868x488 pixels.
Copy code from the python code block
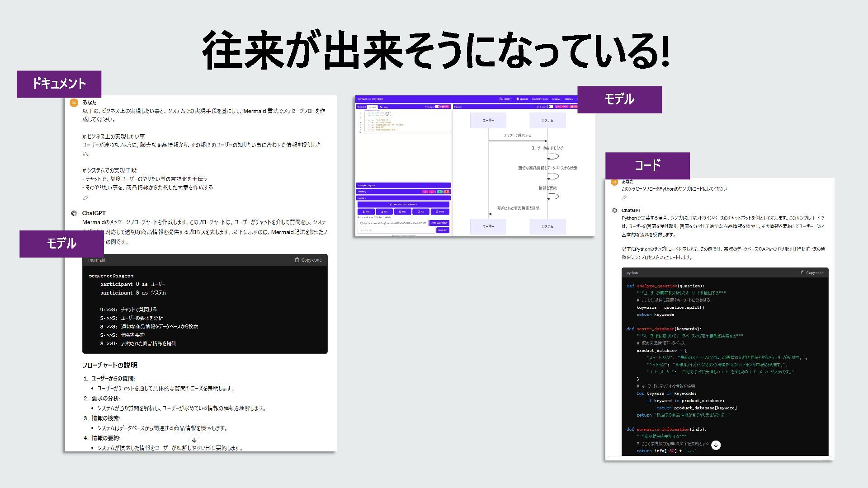pyautogui.click(x=812, y=272)
